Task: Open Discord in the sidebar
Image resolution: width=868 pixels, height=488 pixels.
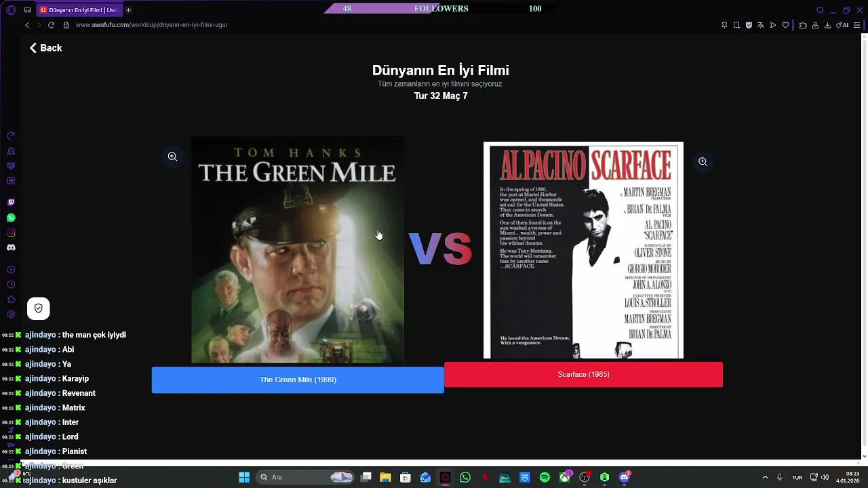Action: click(11, 247)
